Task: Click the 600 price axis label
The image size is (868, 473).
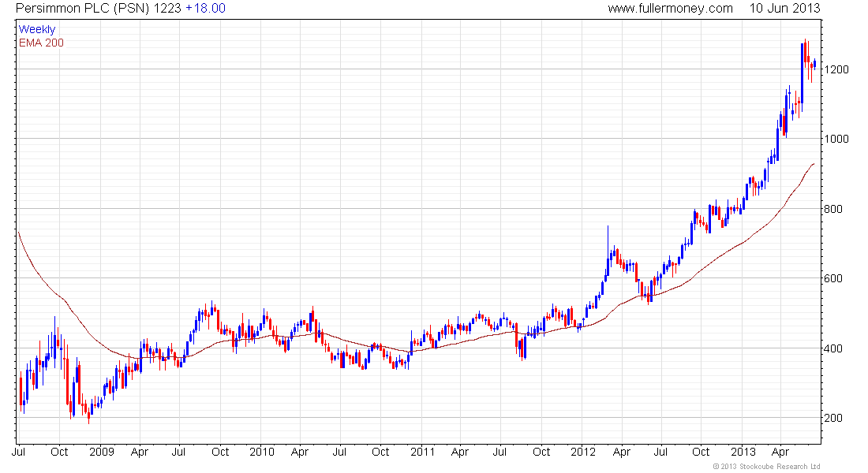Action: (x=834, y=278)
